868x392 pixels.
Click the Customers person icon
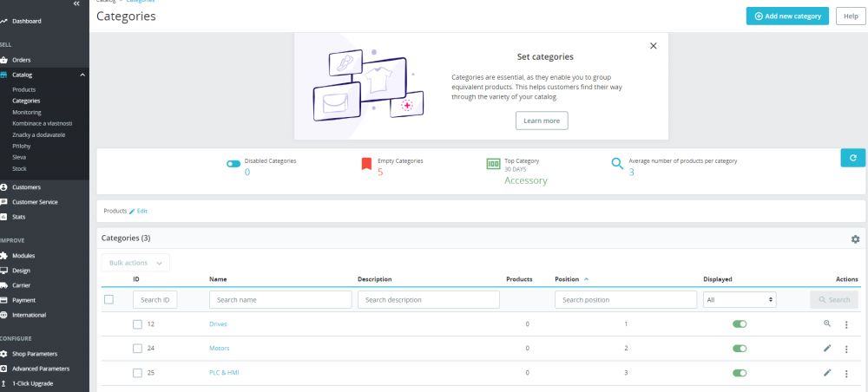pos(3,186)
